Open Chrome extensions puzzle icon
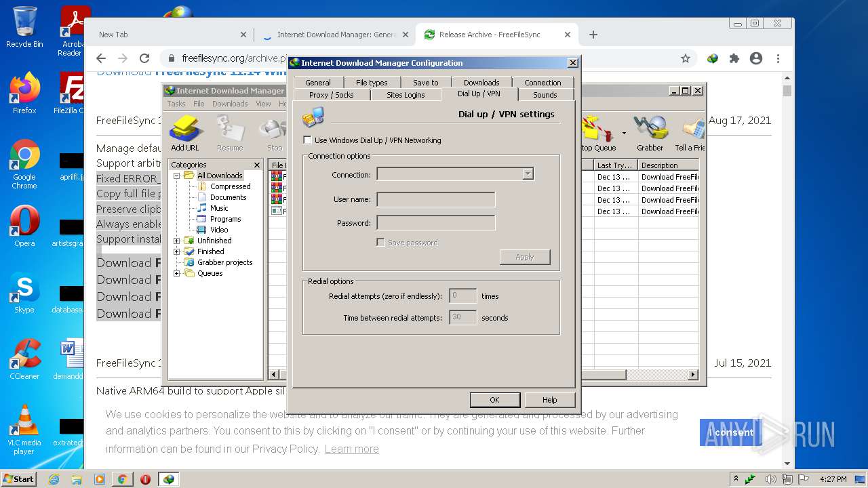868x488 pixels. [x=734, y=58]
